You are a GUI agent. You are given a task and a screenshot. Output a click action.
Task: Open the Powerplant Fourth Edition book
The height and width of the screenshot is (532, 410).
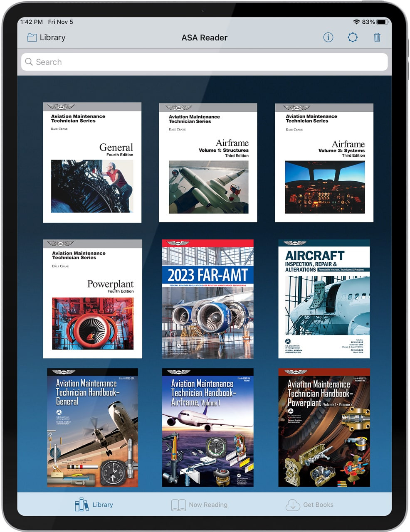pyautogui.click(x=92, y=298)
